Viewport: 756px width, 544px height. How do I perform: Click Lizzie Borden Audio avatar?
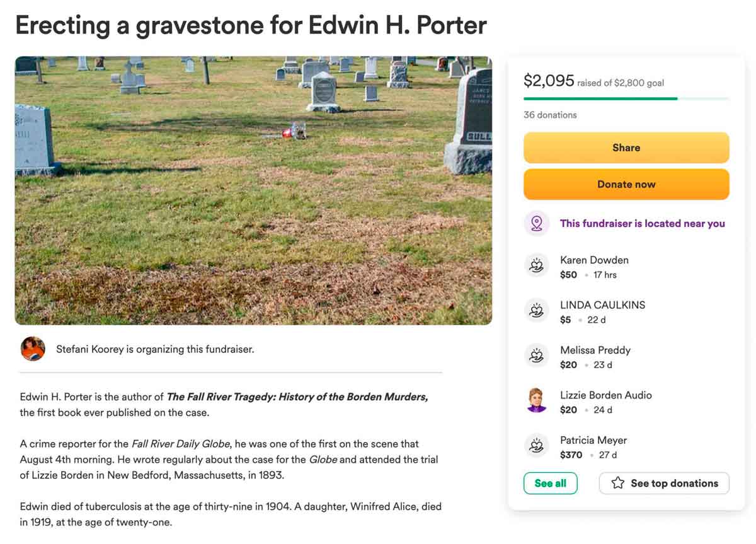coord(537,401)
